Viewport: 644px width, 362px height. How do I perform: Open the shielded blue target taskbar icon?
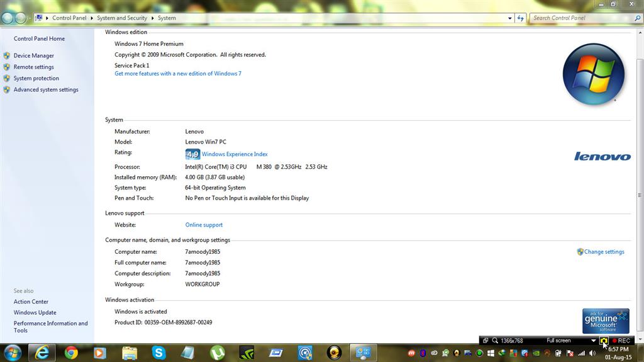pos(305,353)
